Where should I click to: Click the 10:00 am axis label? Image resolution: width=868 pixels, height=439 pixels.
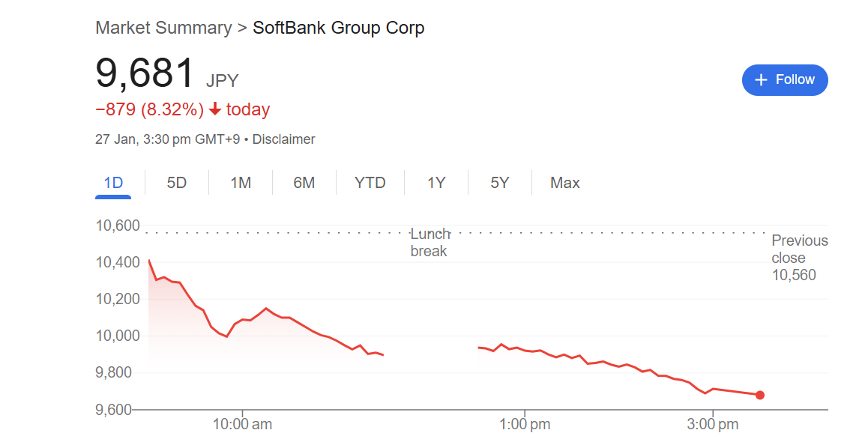(242, 425)
